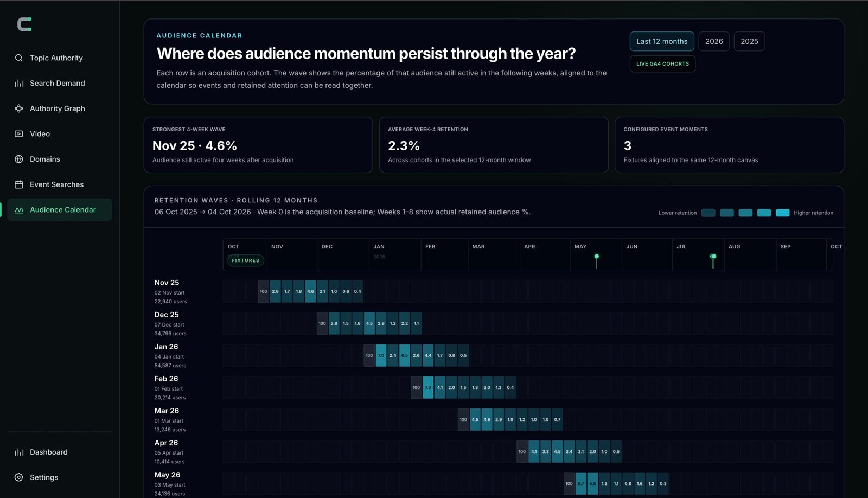Select the Last 12 months range

pyautogui.click(x=662, y=41)
